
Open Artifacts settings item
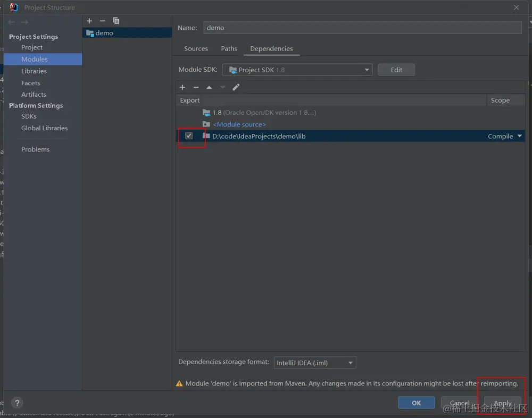tap(34, 95)
